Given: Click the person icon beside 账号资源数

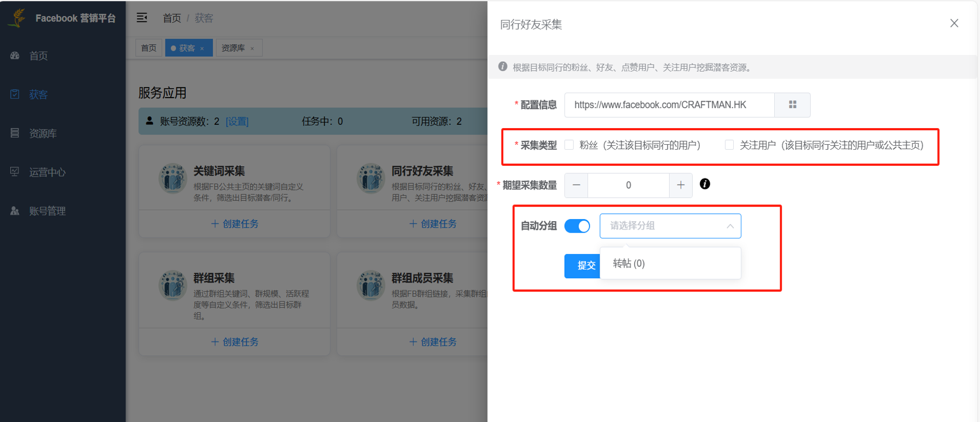Looking at the screenshot, I should 149,121.
